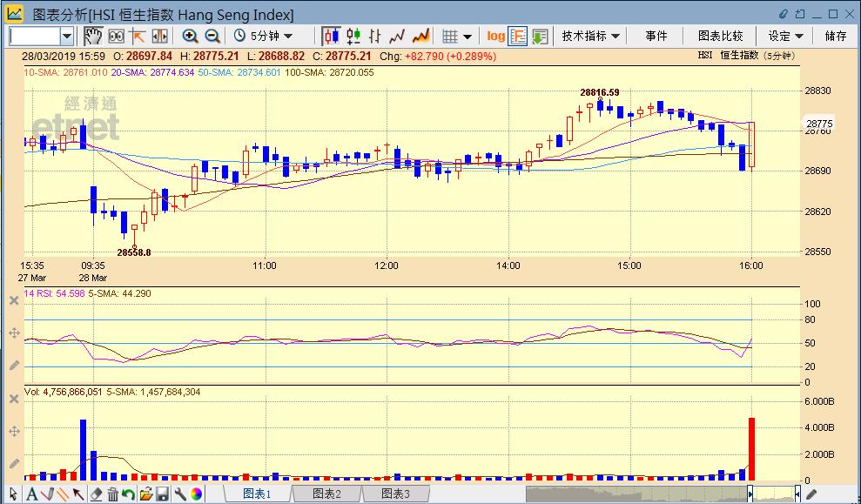The image size is (861, 504).
Task: Open the color wheel picker
Action: click(x=197, y=494)
